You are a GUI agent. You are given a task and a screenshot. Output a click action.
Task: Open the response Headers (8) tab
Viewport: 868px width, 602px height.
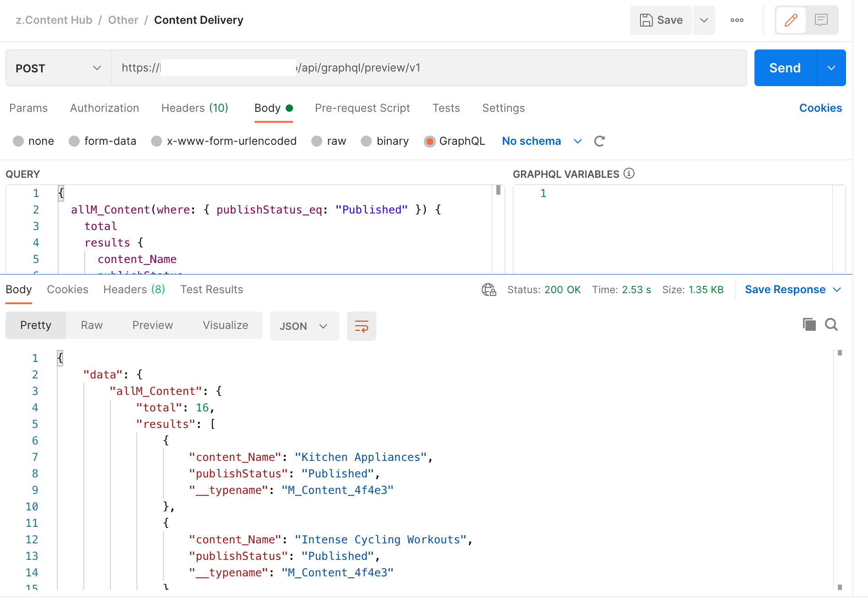(x=134, y=290)
